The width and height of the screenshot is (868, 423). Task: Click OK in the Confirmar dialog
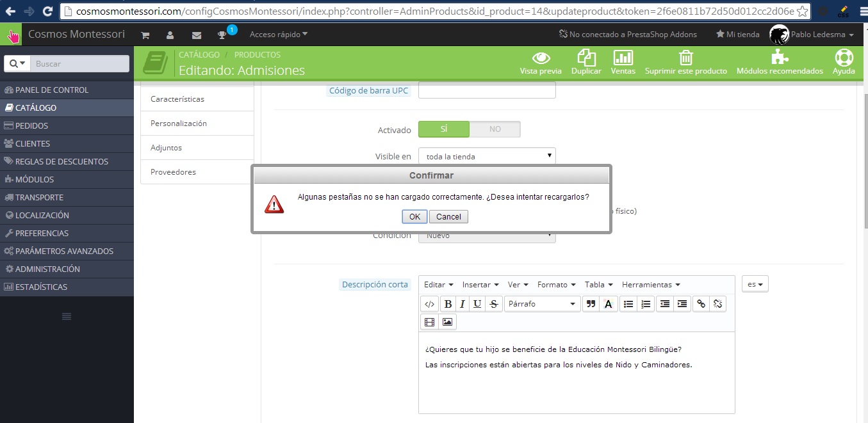[414, 216]
